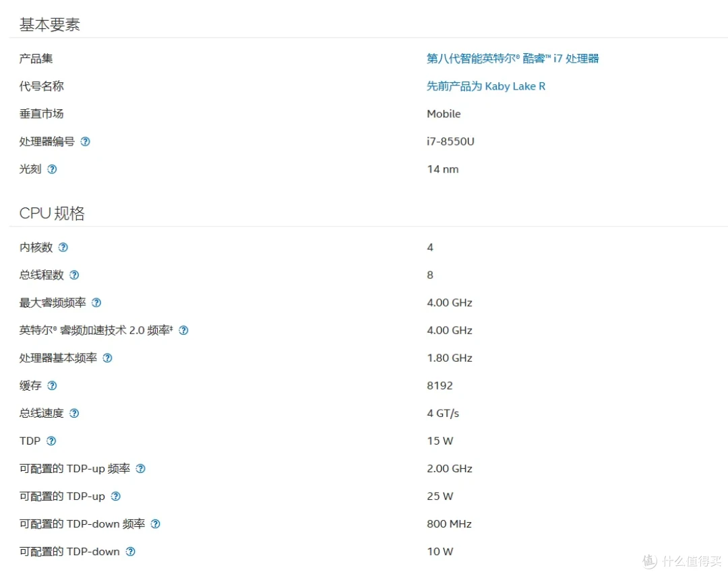728x576 pixels.
Task: Click the 垂直市场 row label
Action: tap(41, 114)
